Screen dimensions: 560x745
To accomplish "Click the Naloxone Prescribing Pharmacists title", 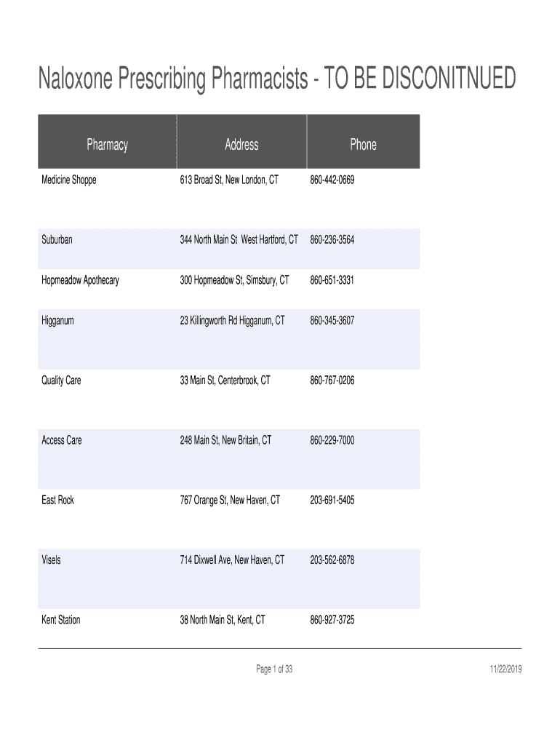I will 277,79.
